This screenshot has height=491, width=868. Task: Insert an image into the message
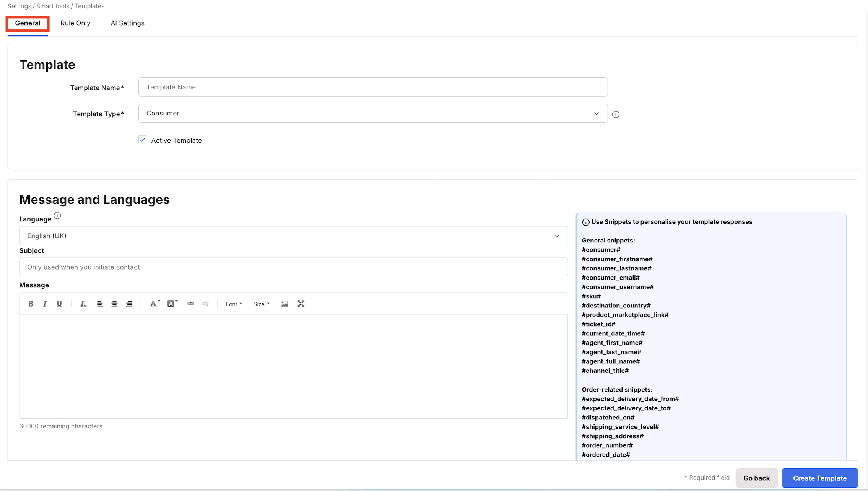[284, 304]
